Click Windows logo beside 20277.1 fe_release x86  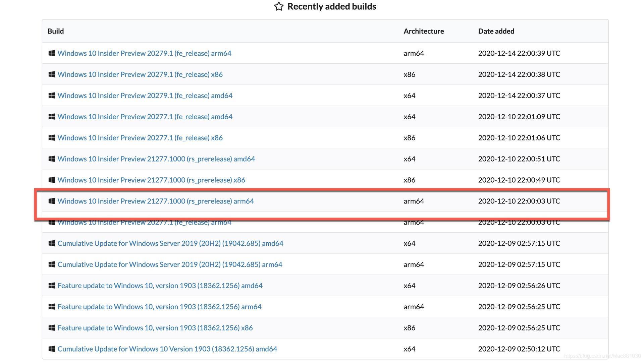click(x=52, y=138)
